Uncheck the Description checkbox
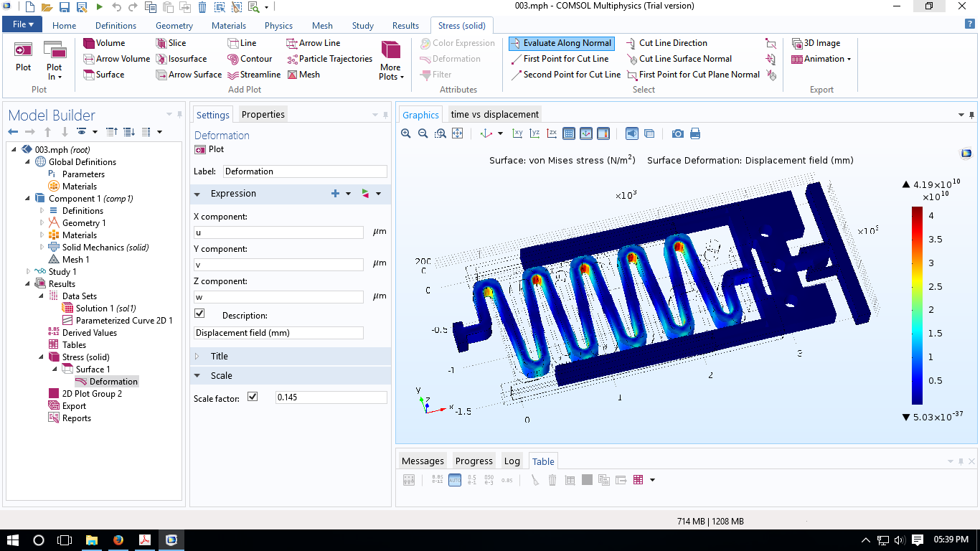Screen dimensions: 980x551 (x=199, y=314)
